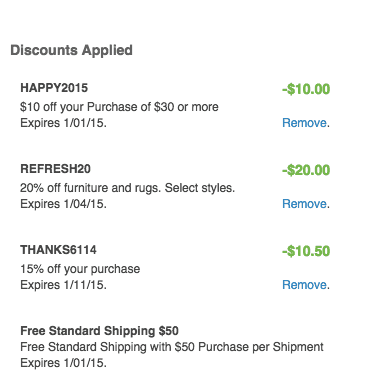The height and width of the screenshot is (392, 371).
Task: Click the Discounts Applied heading
Action: 71,50
